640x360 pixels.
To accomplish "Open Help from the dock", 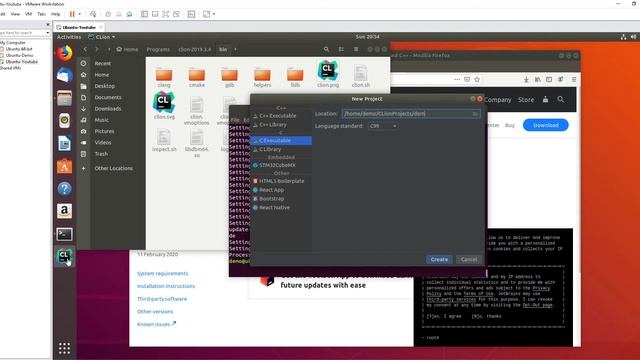I will tap(64, 189).
